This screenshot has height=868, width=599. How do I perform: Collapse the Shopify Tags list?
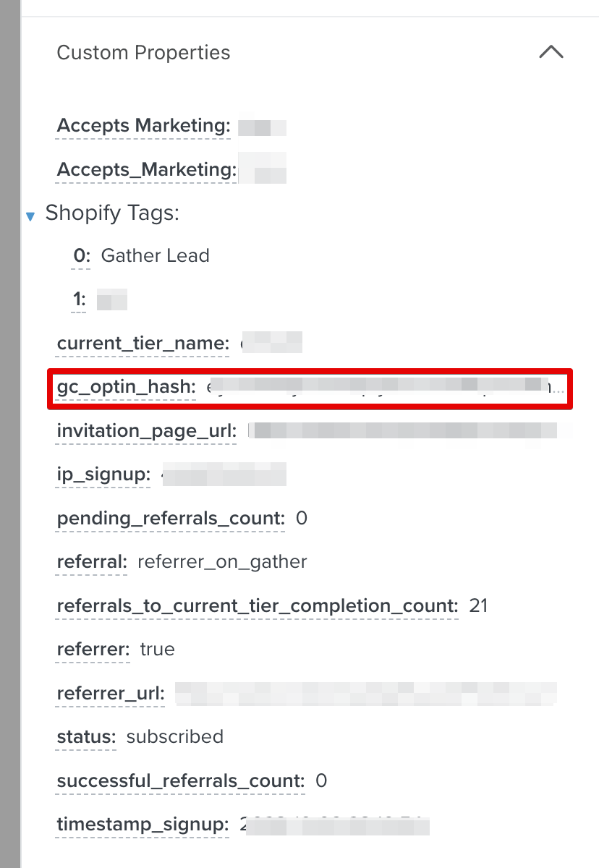(x=30, y=216)
